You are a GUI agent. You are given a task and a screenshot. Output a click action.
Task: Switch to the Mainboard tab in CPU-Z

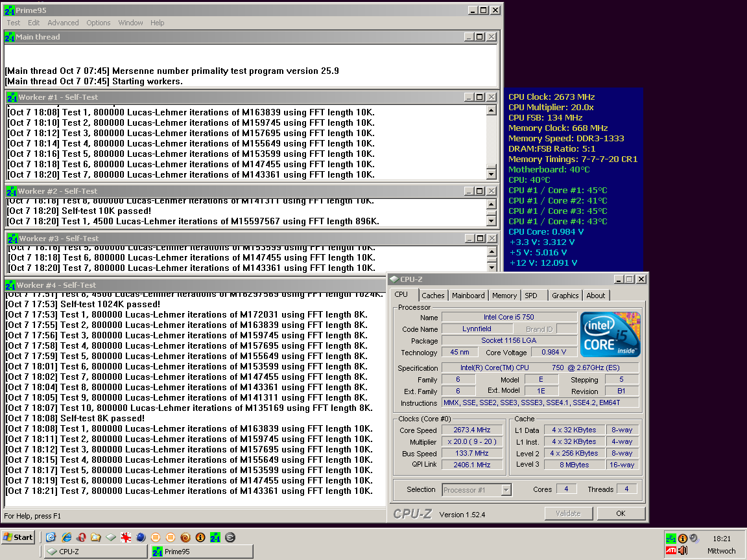468,296
